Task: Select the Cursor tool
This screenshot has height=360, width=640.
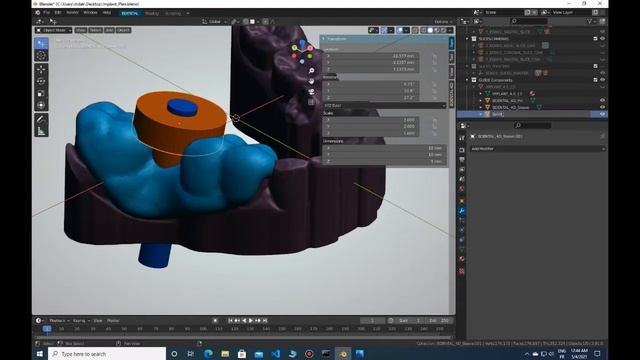Action: (41, 56)
